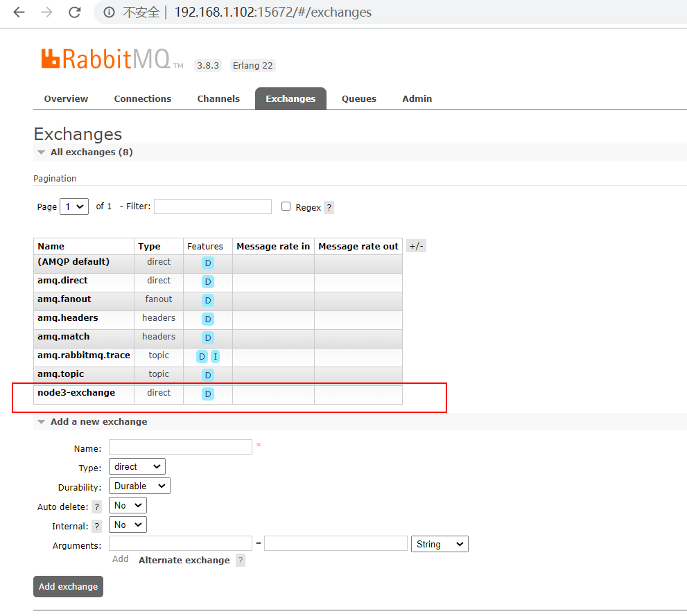The image size is (687, 616).
Task: Collapse the Add a new exchange section
Action: click(x=41, y=421)
